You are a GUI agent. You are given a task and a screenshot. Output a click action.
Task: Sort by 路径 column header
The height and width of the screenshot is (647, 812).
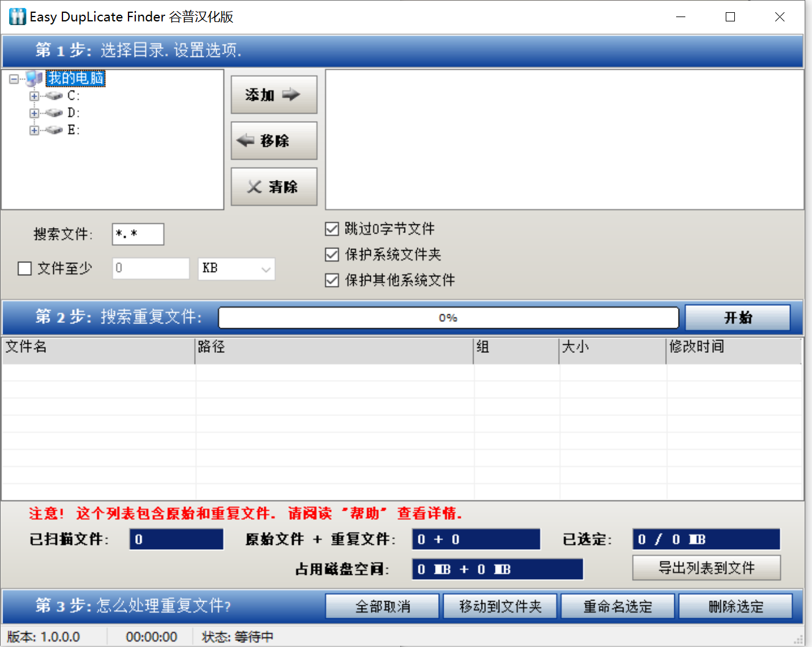coord(334,350)
